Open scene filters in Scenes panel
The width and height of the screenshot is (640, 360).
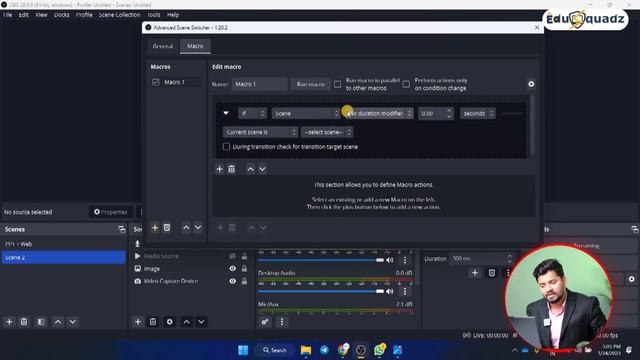click(41, 322)
